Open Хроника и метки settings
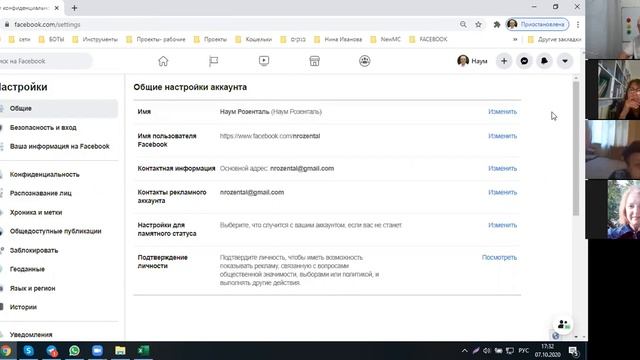 pyautogui.click(x=36, y=212)
